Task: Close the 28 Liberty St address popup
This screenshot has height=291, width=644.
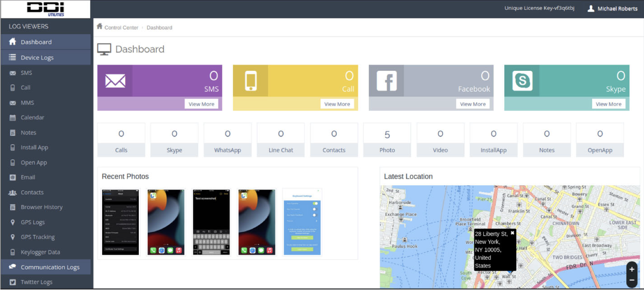Action: [512, 233]
